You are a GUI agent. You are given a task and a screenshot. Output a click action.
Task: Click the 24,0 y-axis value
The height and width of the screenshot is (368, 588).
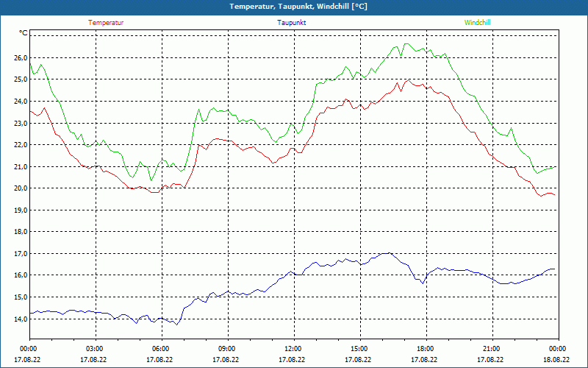click(21, 101)
